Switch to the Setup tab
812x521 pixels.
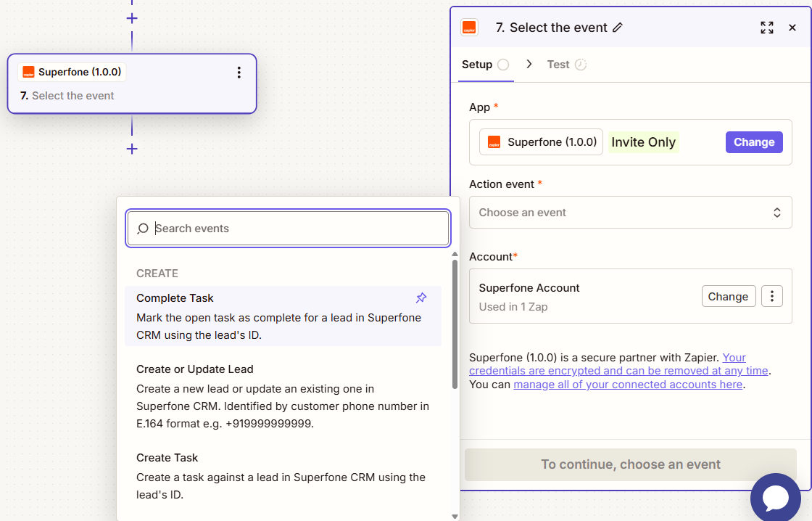tap(485, 65)
